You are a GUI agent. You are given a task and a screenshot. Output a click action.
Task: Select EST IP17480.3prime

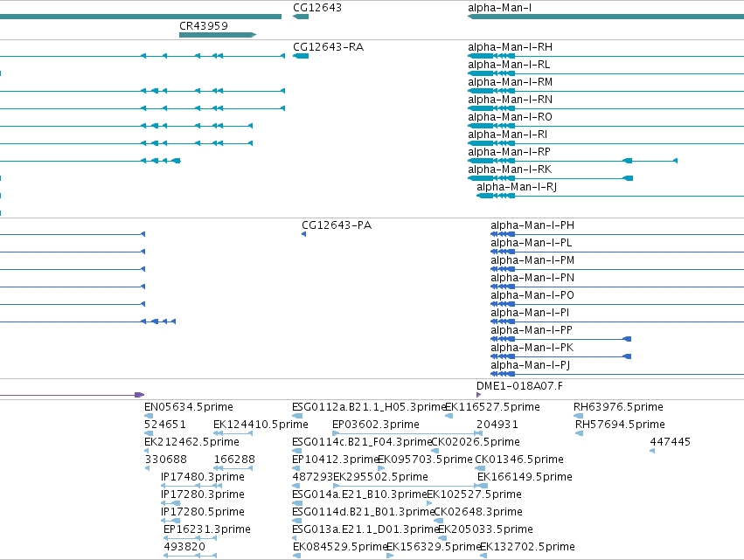tap(203, 477)
